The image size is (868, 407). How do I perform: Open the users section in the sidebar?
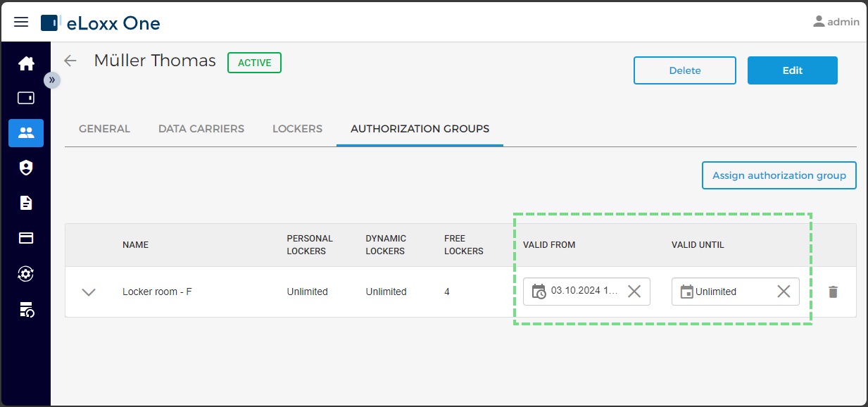click(x=26, y=132)
